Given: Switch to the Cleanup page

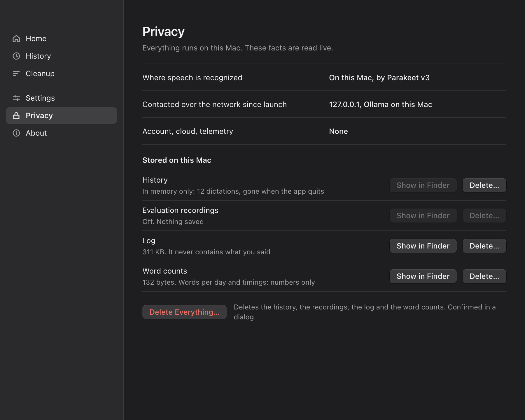Looking at the screenshot, I should tap(40, 73).
